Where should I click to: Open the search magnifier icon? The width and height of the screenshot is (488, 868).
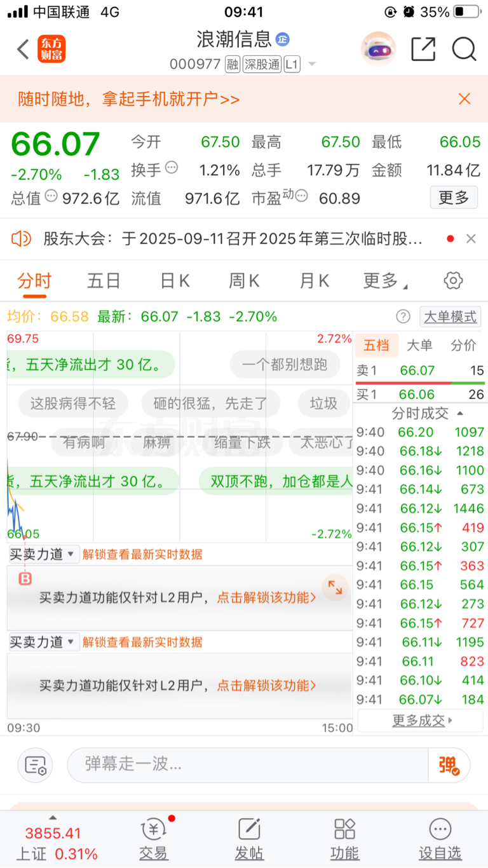pos(464,49)
